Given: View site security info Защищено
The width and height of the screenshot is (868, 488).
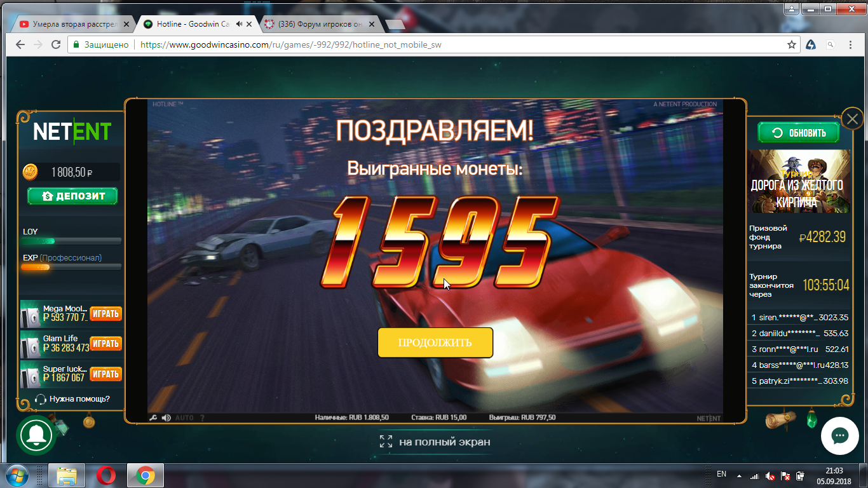Looking at the screenshot, I should 100,44.
